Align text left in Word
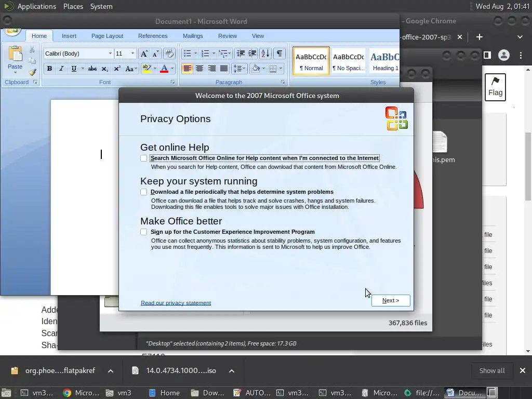532x399 pixels. [187, 69]
